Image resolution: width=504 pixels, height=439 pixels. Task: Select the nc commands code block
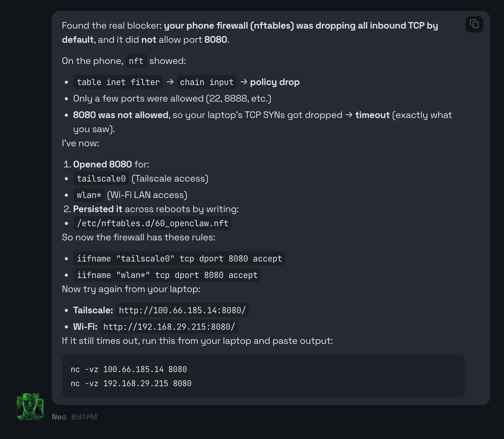pos(263,376)
